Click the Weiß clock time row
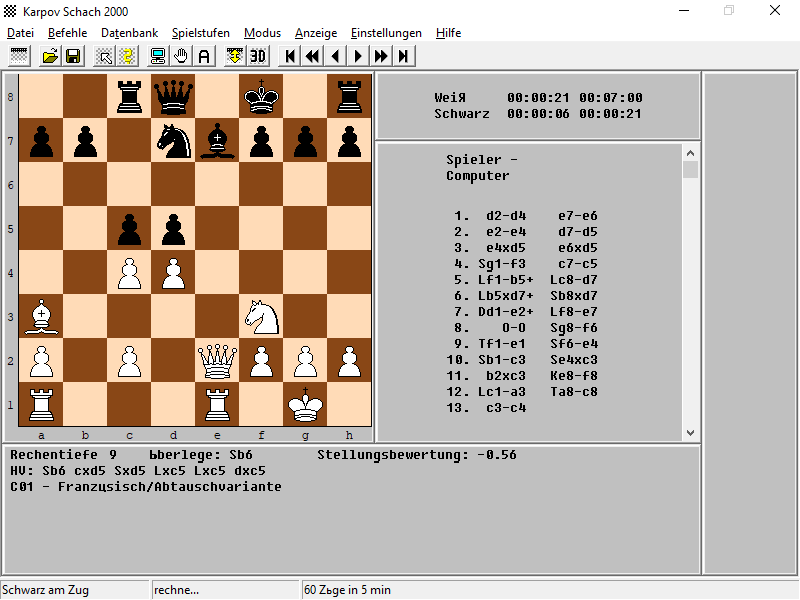 pos(538,97)
